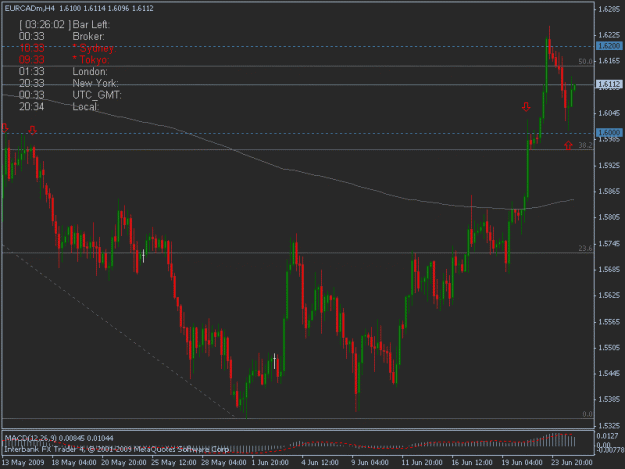
Task: Click the -0.00778 value on the MACD scale
Action: click(609, 450)
